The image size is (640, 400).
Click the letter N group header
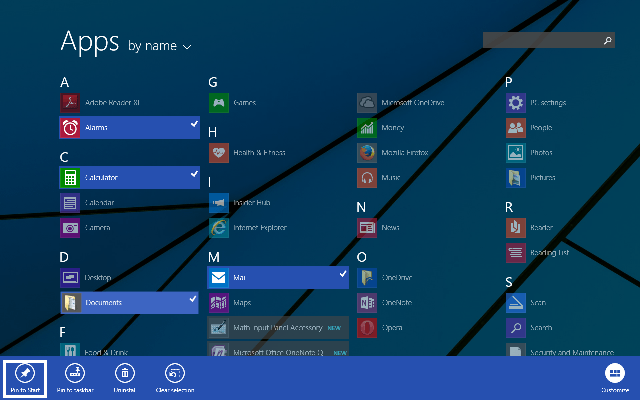[361, 207]
